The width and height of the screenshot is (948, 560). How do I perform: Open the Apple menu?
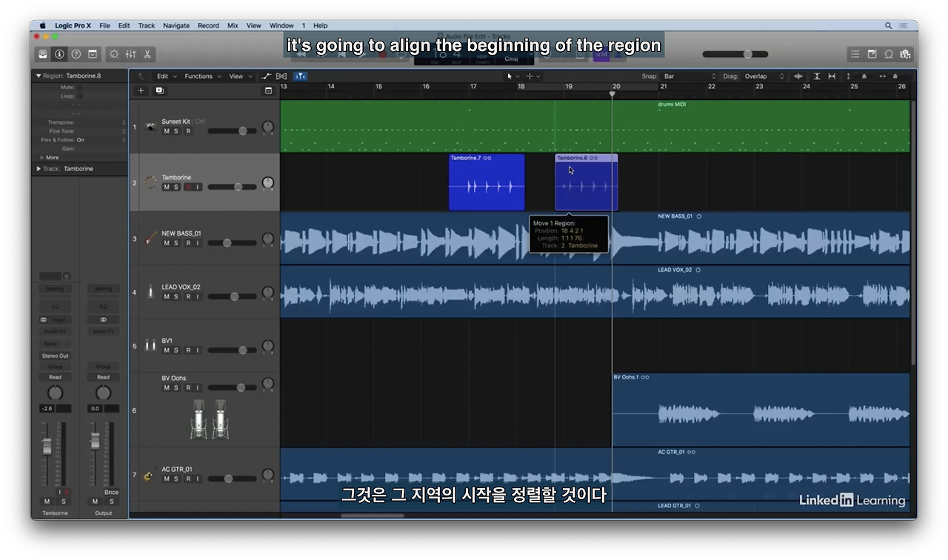42,25
